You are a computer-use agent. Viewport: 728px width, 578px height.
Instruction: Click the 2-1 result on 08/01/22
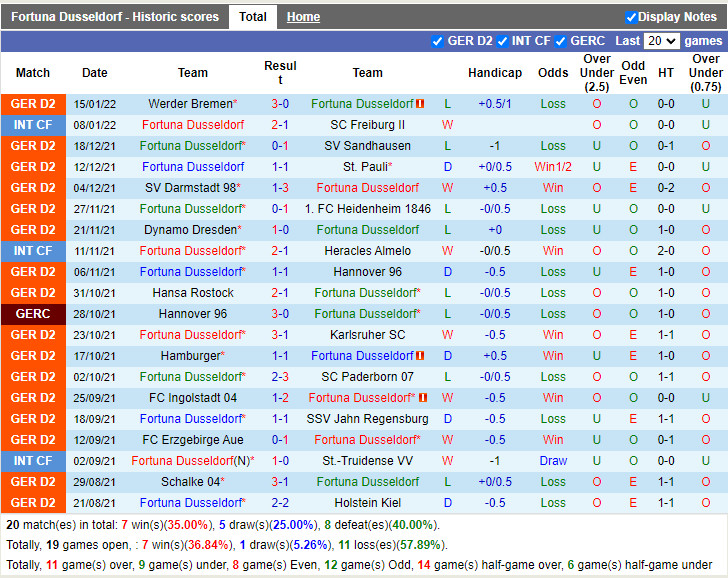pyautogui.click(x=280, y=125)
